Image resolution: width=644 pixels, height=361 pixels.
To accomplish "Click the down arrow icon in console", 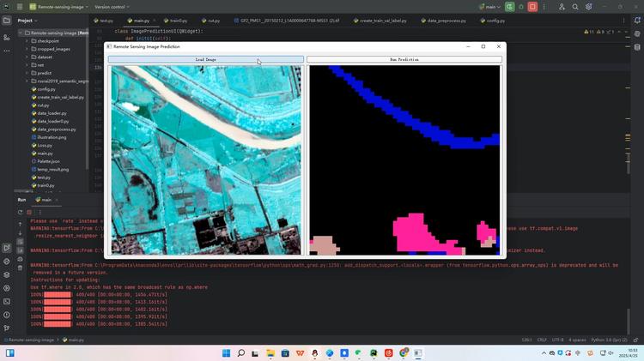I will (x=20, y=233).
